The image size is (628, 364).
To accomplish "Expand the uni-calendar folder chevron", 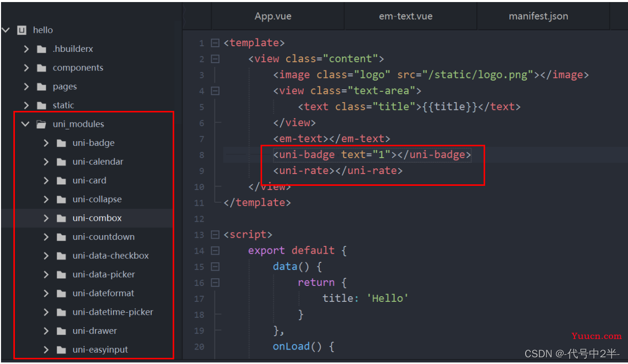I will [46, 162].
